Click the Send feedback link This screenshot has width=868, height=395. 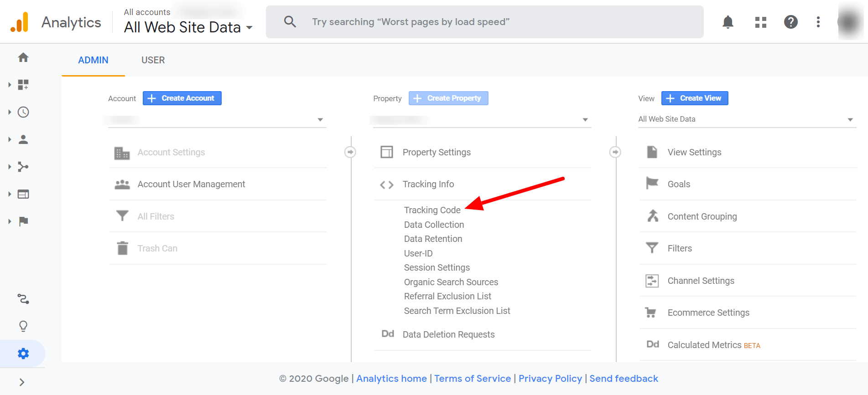[x=624, y=379]
